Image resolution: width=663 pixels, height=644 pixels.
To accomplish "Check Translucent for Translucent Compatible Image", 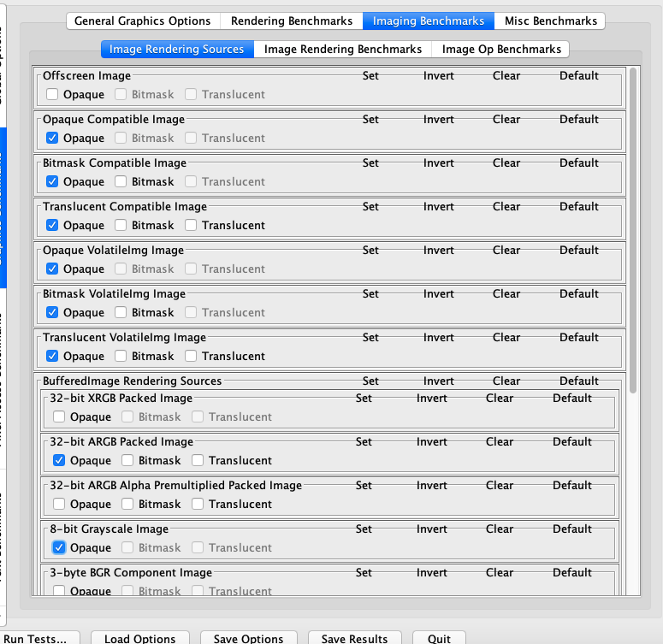I will [191, 225].
